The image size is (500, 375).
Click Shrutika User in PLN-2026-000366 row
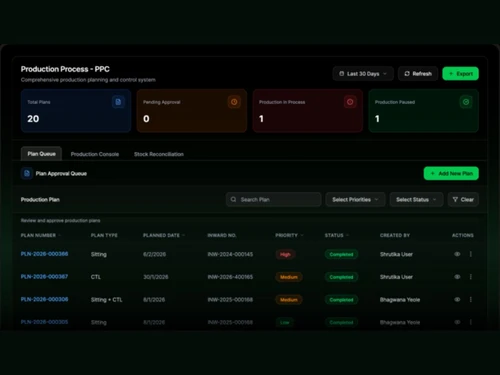point(396,254)
